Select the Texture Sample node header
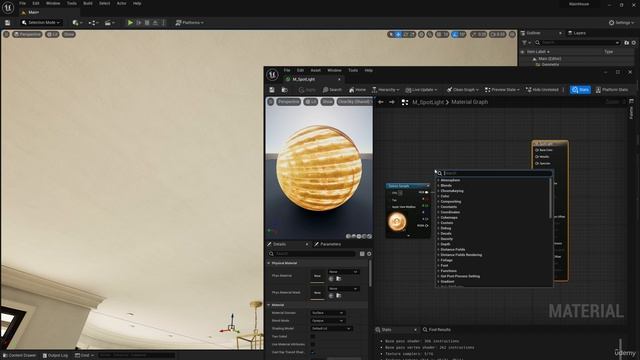Viewport: 640px width, 360px height. click(408, 186)
